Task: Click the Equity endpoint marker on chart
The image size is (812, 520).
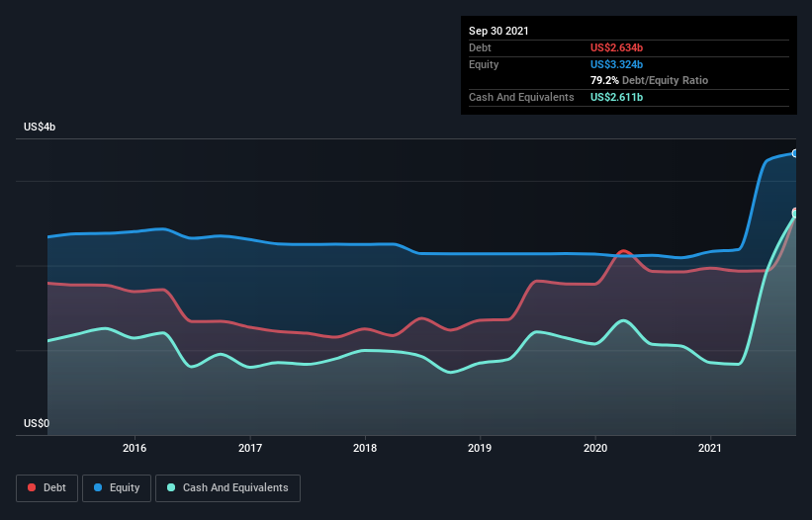Action: 795,153
